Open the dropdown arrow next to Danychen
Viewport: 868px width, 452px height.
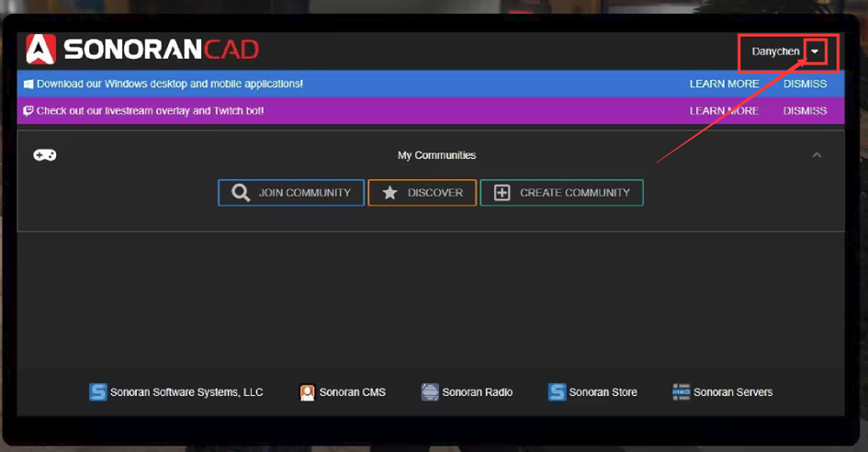tap(815, 51)
